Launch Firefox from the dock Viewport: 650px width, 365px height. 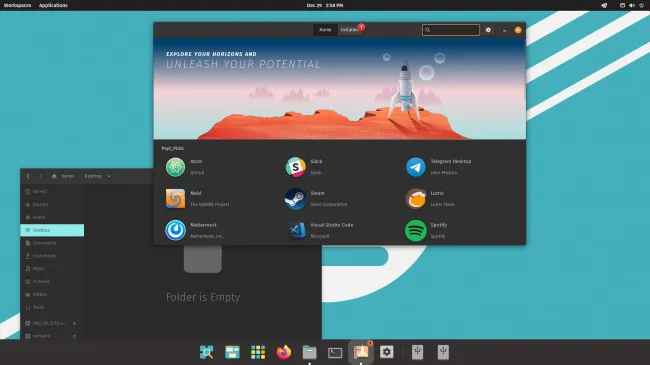[x=284, y=352]
